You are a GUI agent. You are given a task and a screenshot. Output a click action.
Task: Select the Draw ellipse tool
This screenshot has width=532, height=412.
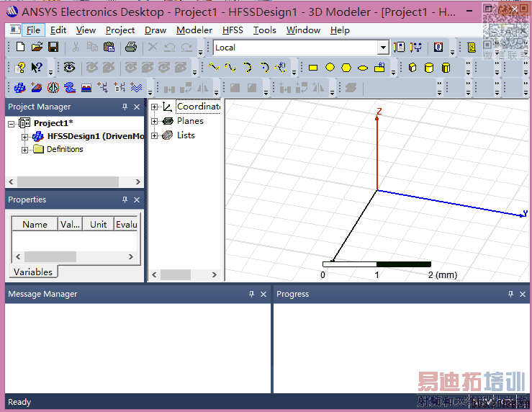tap(363, 68)
